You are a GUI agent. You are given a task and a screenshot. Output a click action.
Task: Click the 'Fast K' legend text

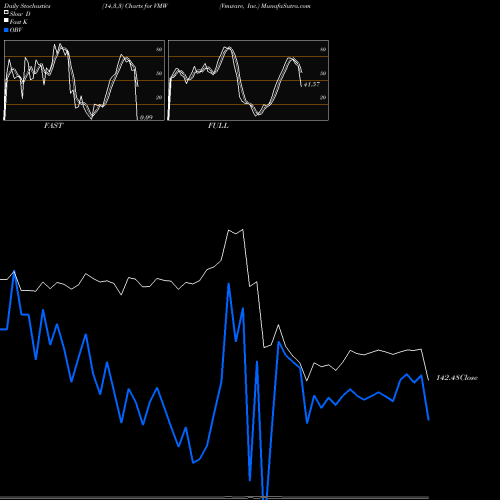[19, 22]
